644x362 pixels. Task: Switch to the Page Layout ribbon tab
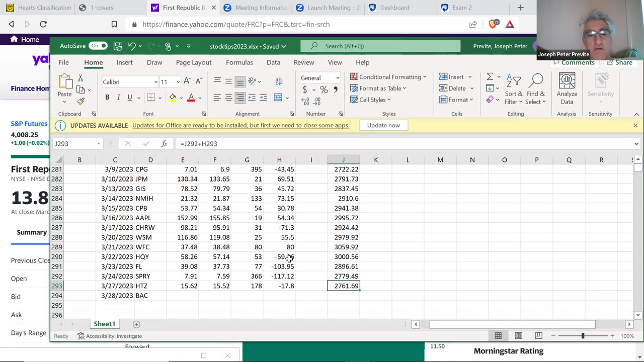pyautogui.click(x=194, y=62)
